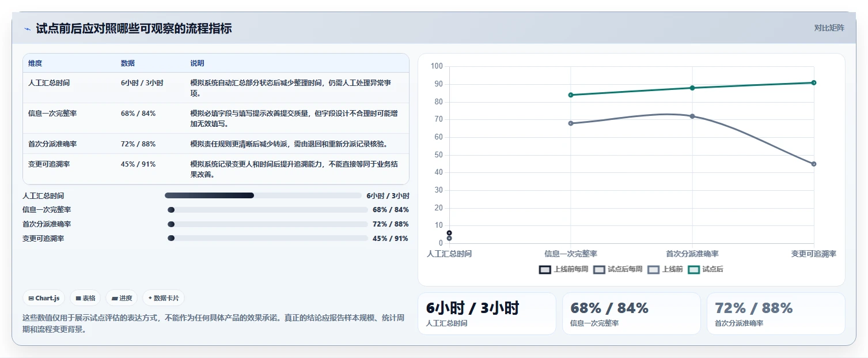Click the 变更可追溯率 x-axis label on the chart
The width and height of the screenshot is (868, 358).
point(814,254)
